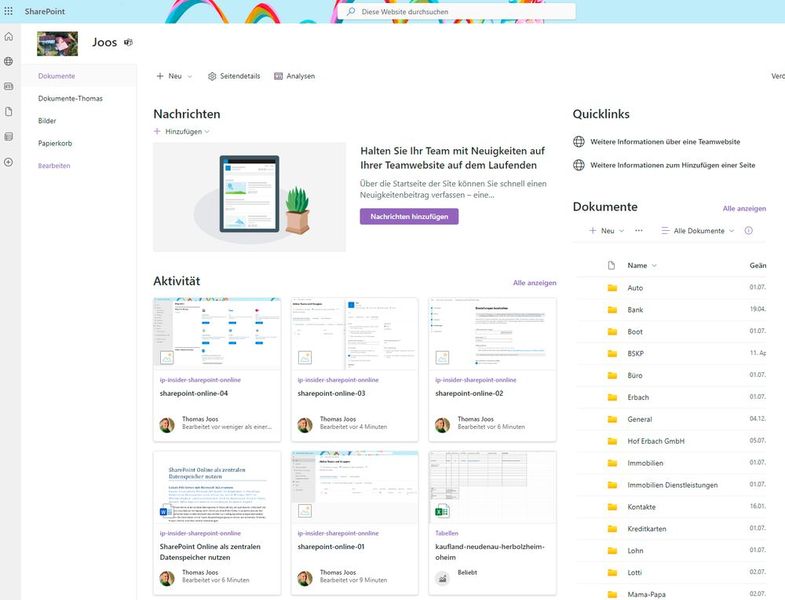
Task: Click the info details icon in Dokumente
Action: (x=748, y=231)
